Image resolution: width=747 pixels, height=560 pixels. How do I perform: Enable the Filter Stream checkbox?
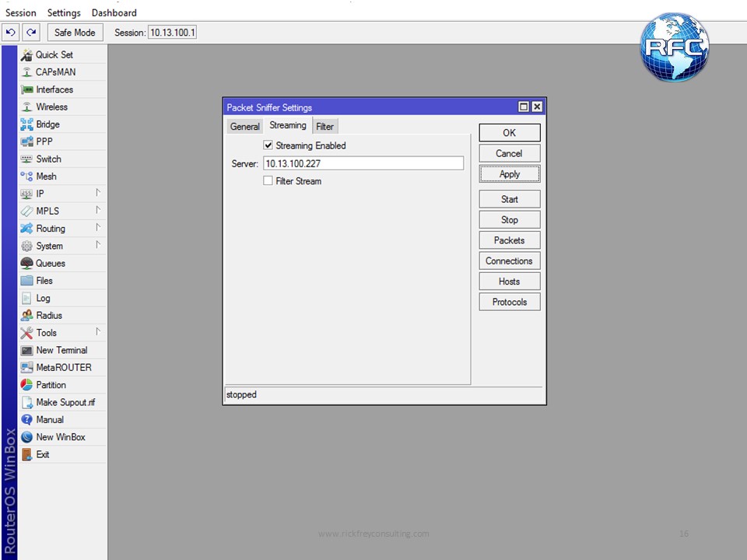268,181
